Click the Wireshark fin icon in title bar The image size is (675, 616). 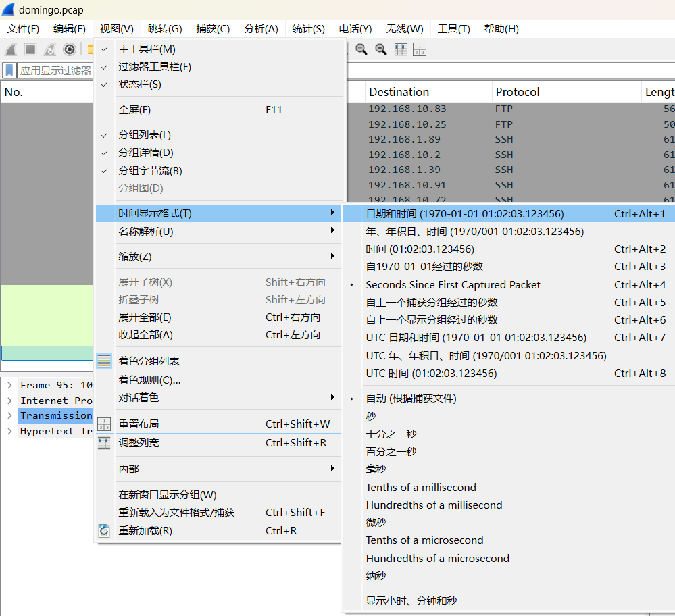click(9, 9)
